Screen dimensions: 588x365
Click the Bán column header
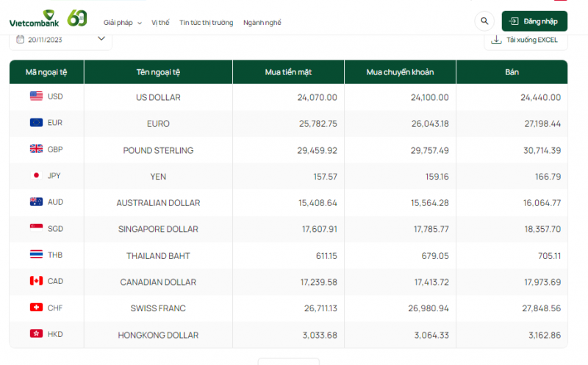click(512, 72)
